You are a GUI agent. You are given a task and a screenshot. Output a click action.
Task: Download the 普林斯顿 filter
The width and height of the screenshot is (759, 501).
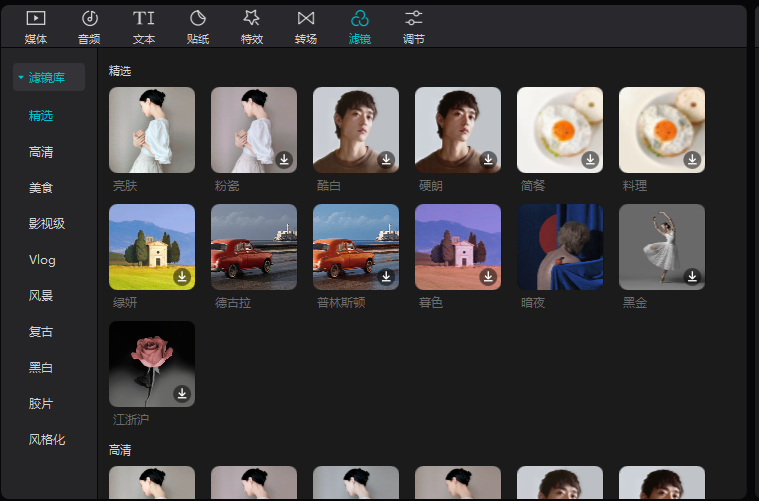(x=386, y=276)
